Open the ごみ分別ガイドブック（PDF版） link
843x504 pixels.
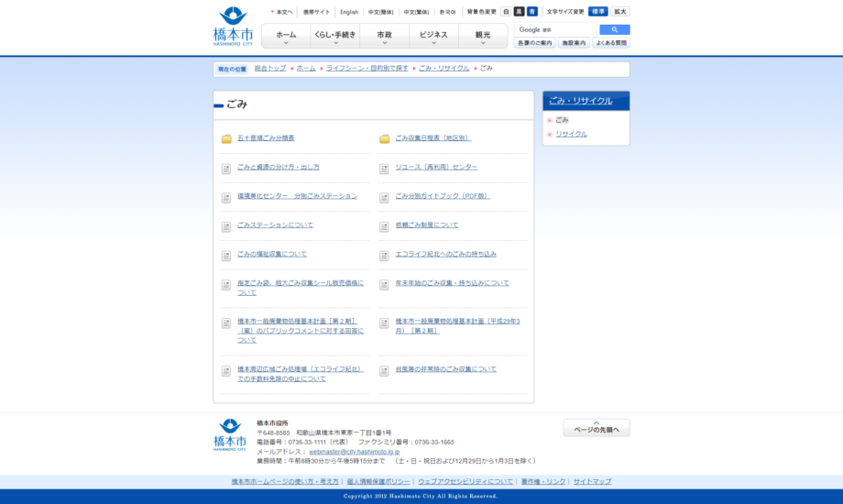tap(442, 196)
